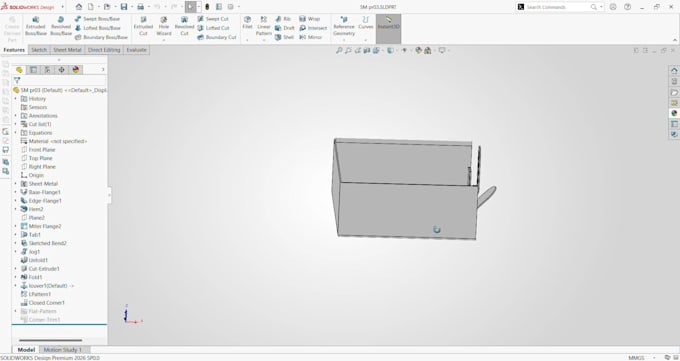Click the Revolved Cut tool
This screenshot has height=361, width=680.
click(x=184, y=26)
